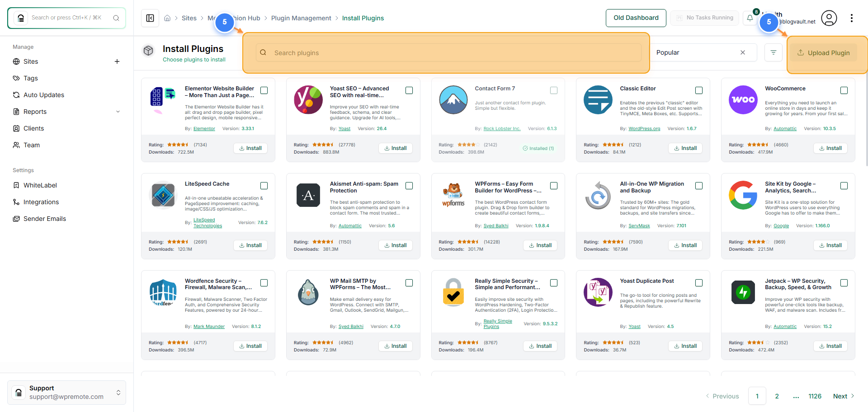Go to next page of plugins
The width and height of the screenshot is (868, 412).
click(844, 396)
